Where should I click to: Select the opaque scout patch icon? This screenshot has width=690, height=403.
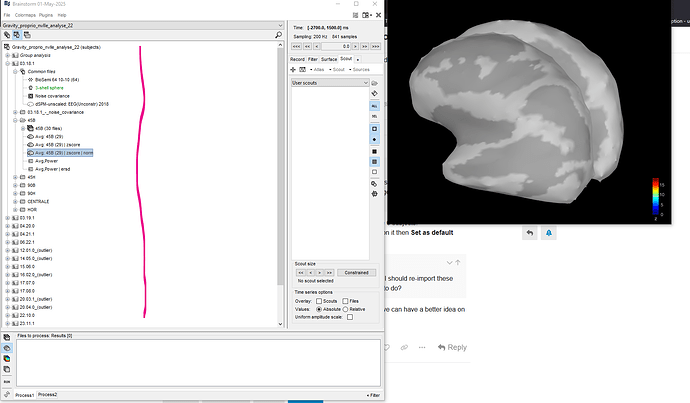(374, 151)
